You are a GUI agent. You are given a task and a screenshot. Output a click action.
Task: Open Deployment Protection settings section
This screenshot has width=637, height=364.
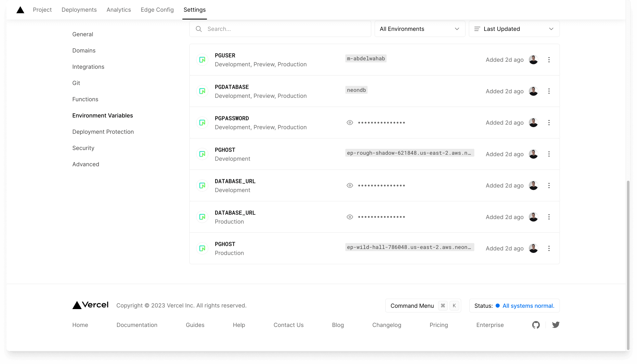tap(103, 132)
